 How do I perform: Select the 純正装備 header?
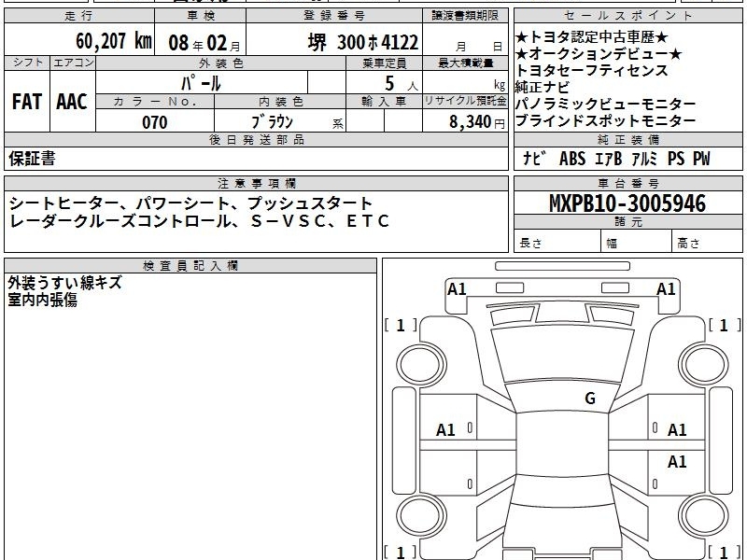pos(627,139)
